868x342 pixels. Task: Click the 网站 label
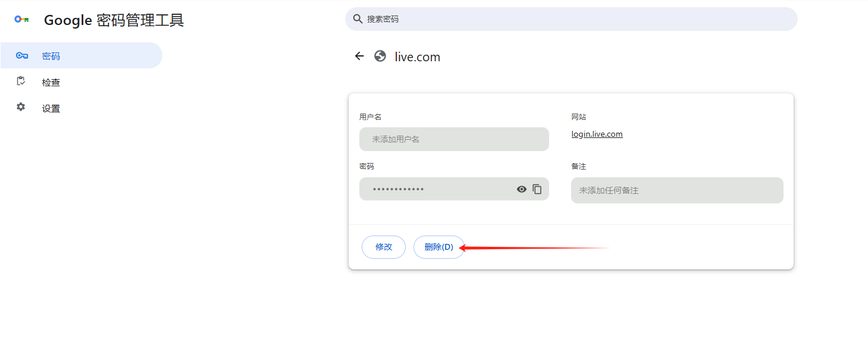578,117
